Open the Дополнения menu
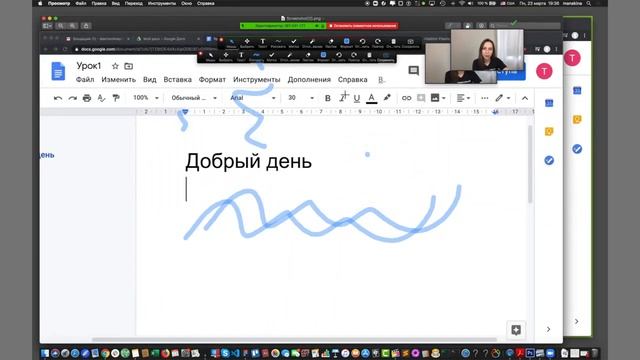 click(309, 80)
